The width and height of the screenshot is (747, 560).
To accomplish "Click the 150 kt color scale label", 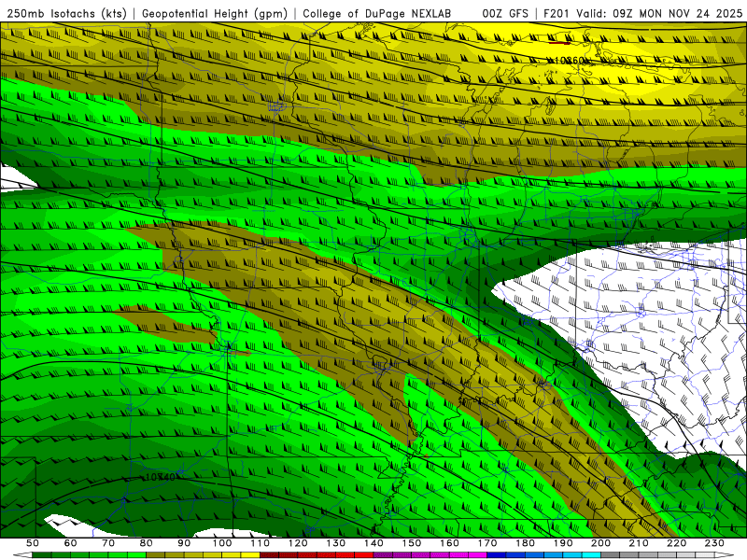I will [x=411, y=543].
